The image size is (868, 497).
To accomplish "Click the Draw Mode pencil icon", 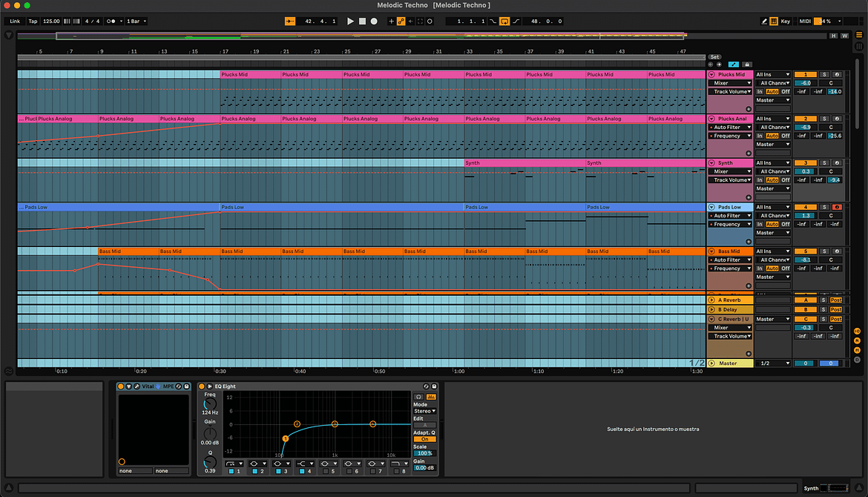I will click(x=764, y=22).
